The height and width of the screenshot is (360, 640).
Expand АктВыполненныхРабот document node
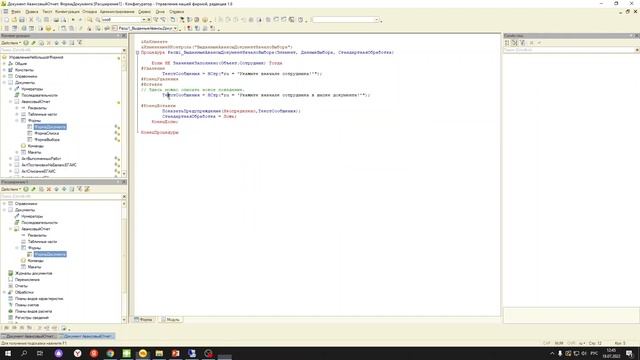[x=11, y=158]
